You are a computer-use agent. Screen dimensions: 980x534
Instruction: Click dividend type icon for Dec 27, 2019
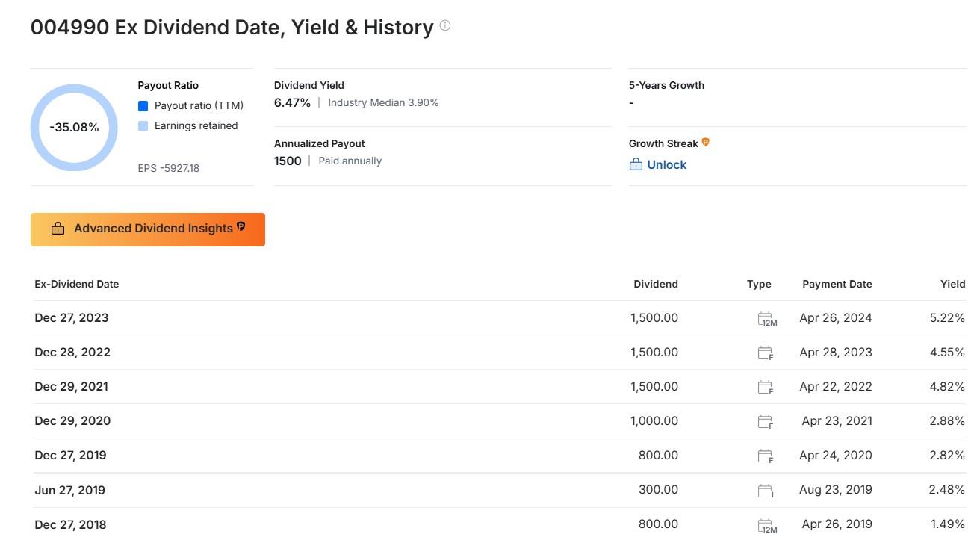click(765, 456)
